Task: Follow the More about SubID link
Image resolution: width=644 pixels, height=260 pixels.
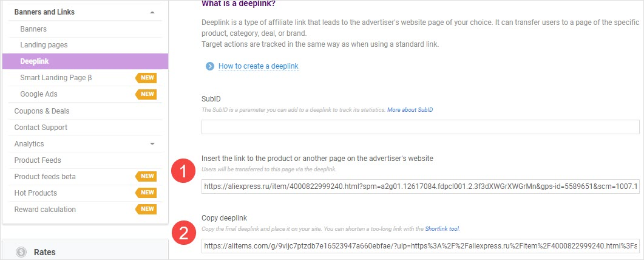Action: [x=410, y=110]
